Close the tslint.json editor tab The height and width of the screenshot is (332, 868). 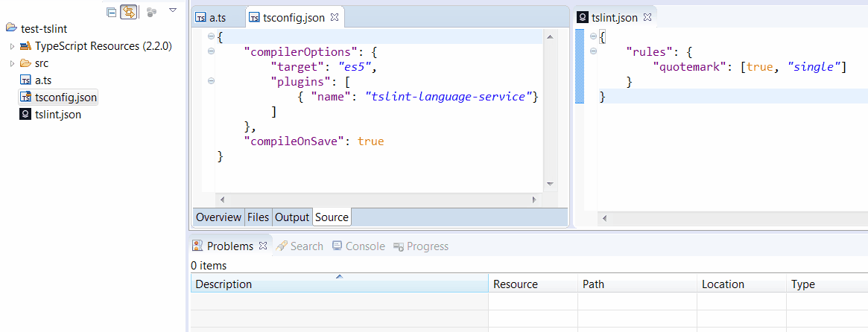pyautogui.click(x=647, y=16)
